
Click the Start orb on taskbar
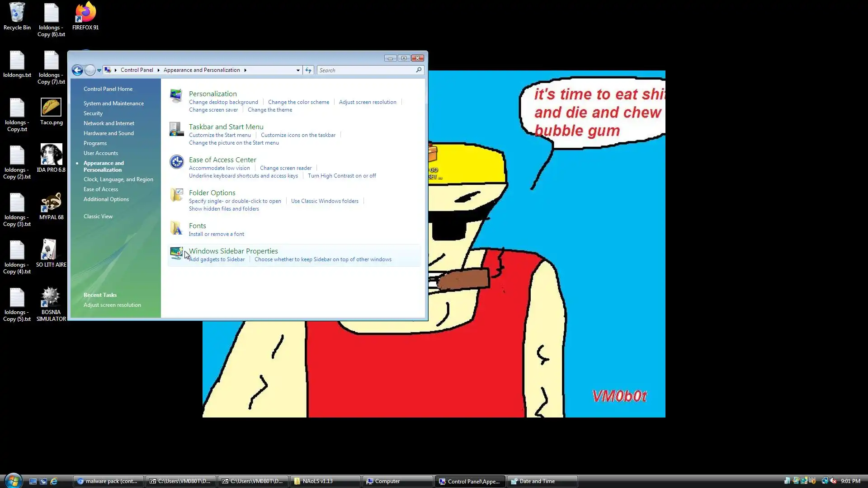[x=13, y=480]
